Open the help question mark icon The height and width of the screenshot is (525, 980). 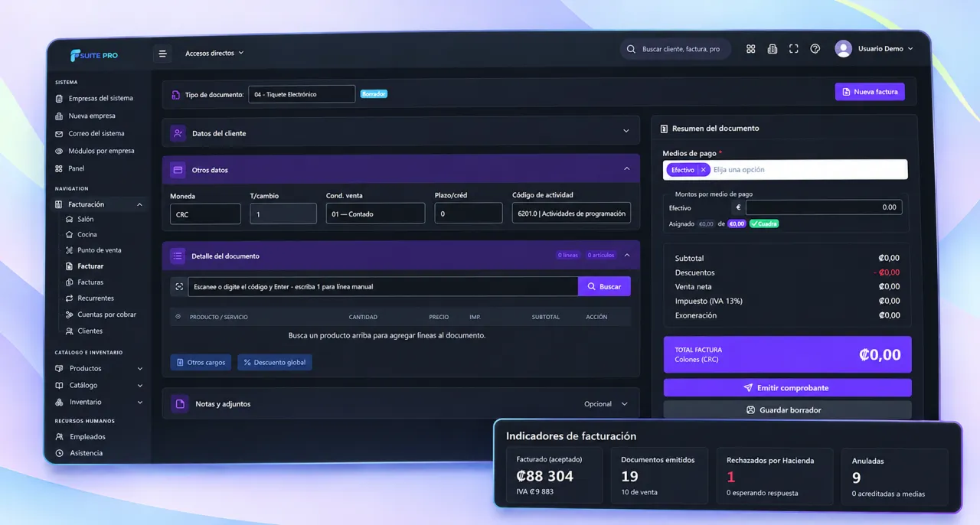tap(815, 49)
